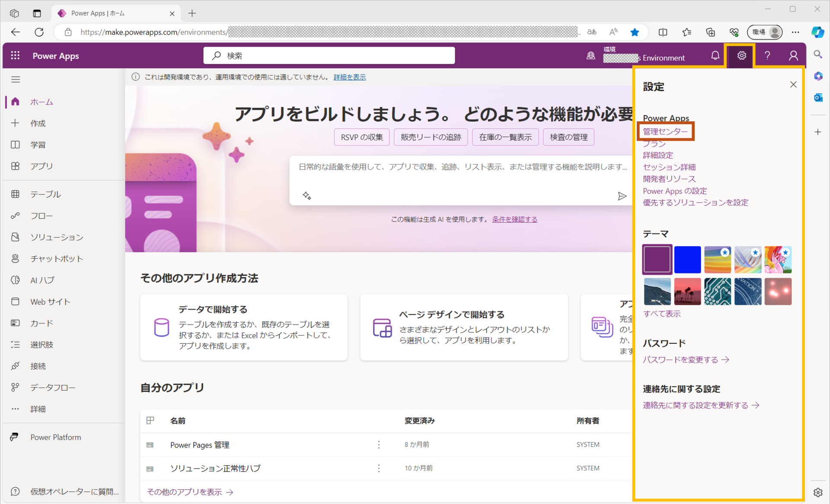Click パスワードを変更する link

pyautogui.click(x=686, y=360)
